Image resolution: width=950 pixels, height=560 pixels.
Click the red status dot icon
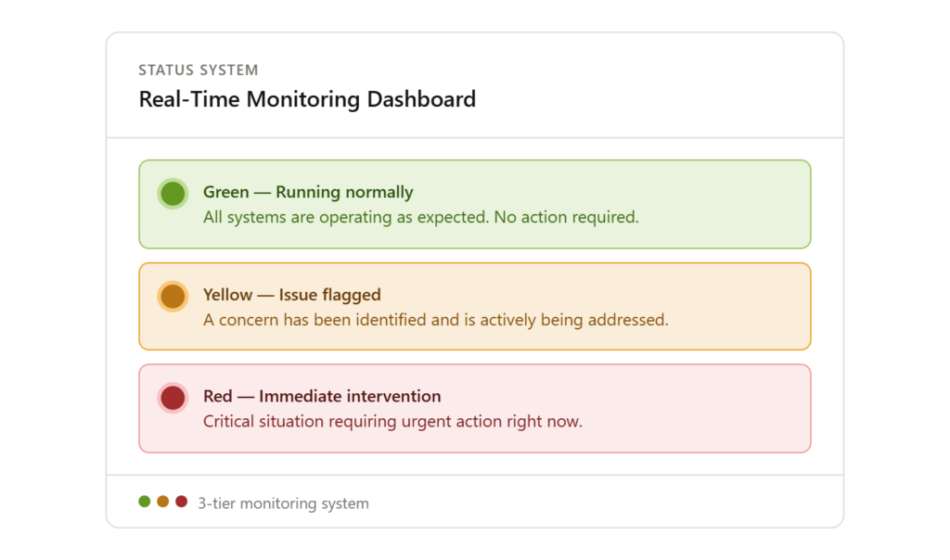173,399
